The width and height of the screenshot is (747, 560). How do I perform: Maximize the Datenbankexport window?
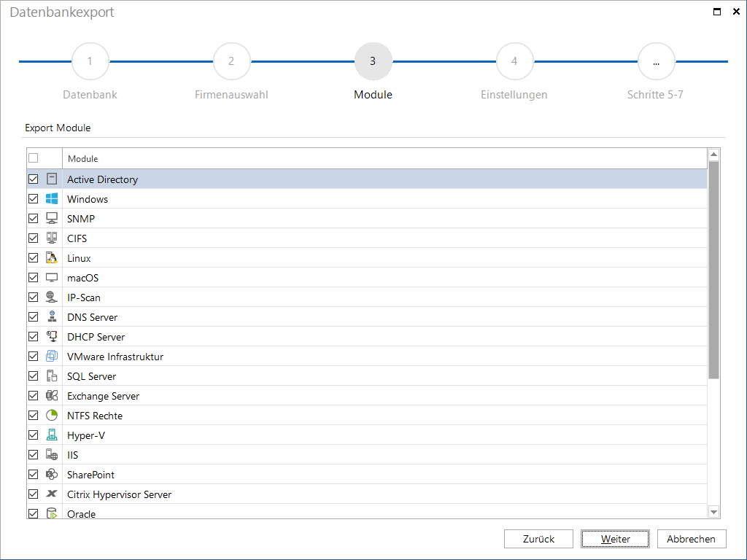(x=717, y=12)
